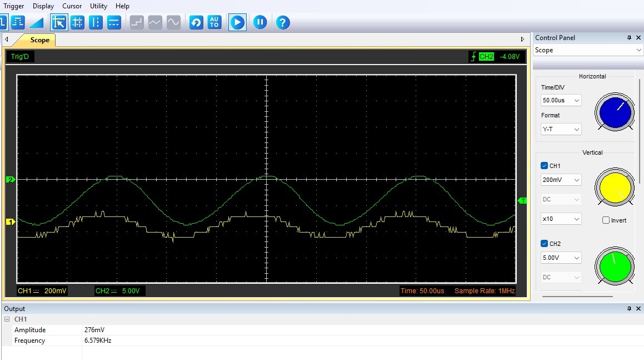
Task: Start acquisition with the Run play button
Action: 237,22
